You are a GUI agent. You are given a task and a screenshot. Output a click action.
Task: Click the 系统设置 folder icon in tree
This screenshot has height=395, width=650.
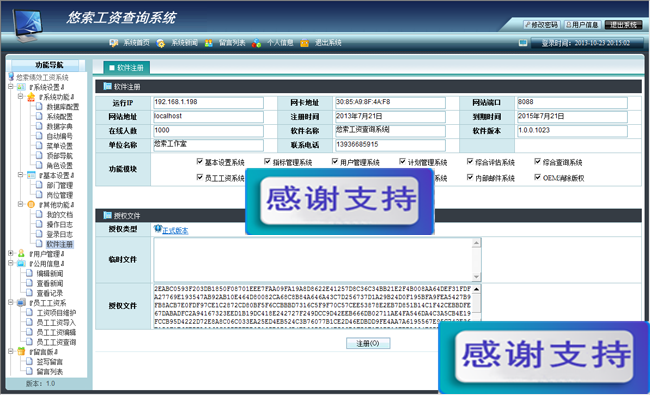[x=21, y=87]
